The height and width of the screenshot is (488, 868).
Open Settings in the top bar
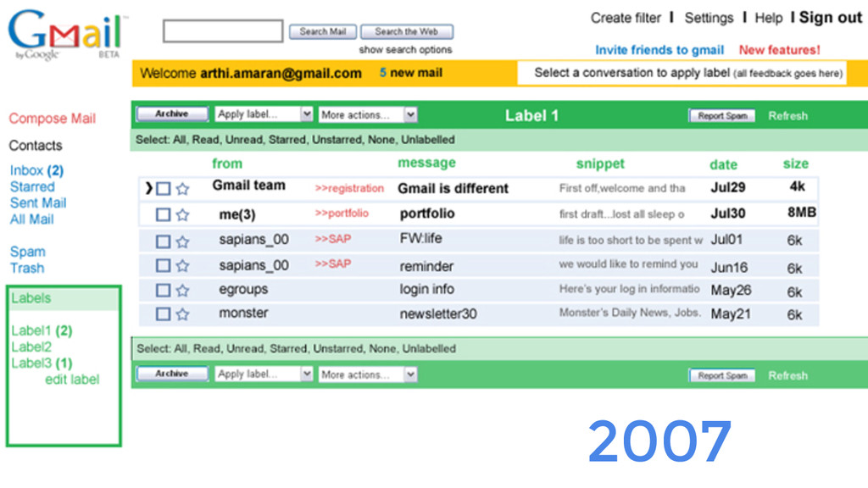709,19
